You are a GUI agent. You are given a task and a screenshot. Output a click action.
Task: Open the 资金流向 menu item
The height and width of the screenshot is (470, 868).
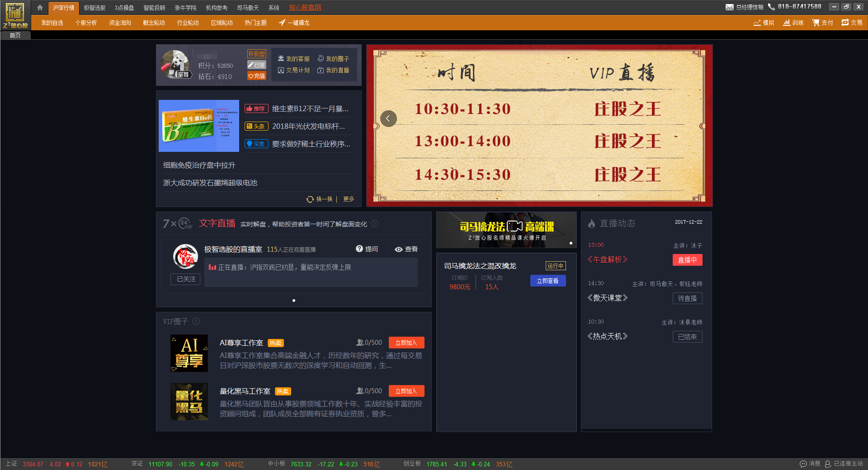120,23
